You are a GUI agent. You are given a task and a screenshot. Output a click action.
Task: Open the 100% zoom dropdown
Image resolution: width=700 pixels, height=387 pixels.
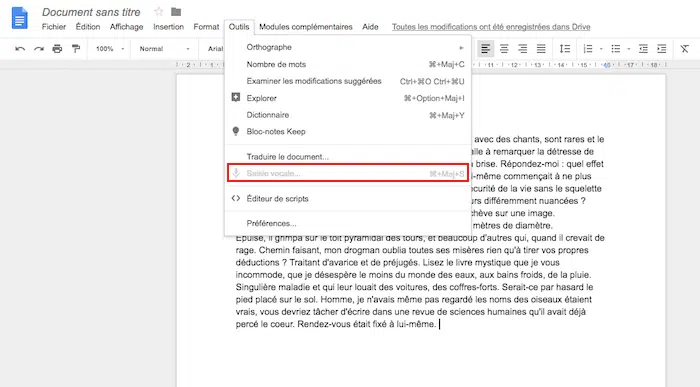109,49
